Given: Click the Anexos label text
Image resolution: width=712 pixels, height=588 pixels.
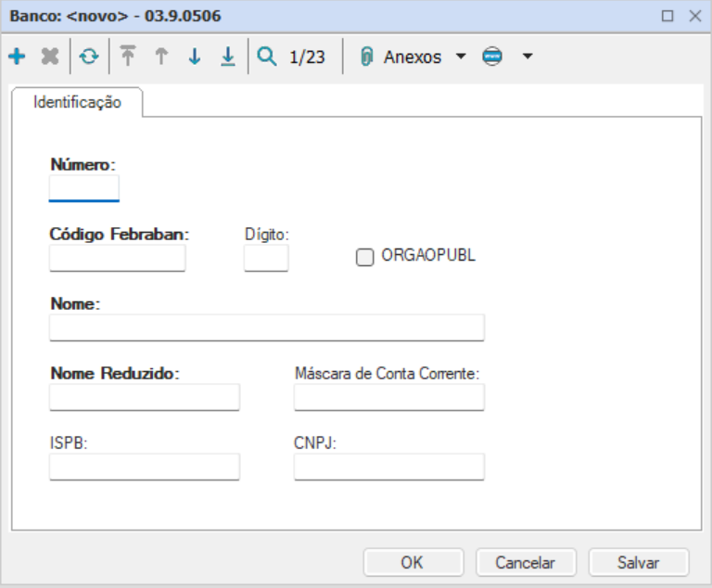Looking at the screenshot, I should click(413, 58).
